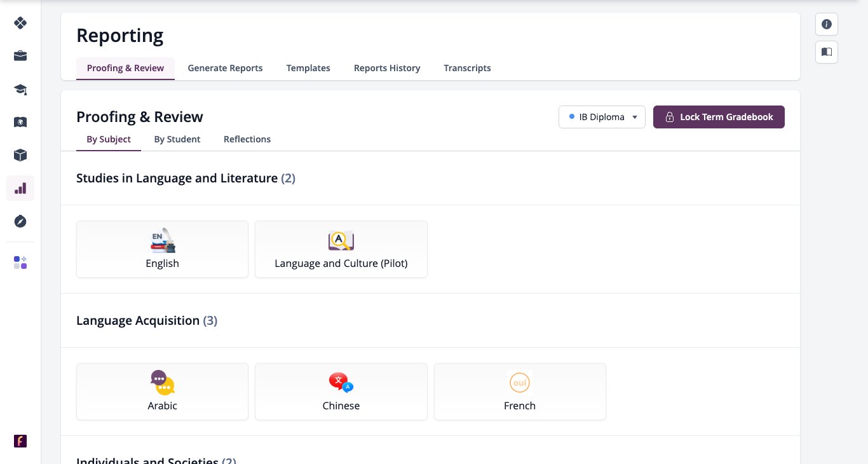The image size is (868, 464).
Task: Click Lock Term Gradebook button
Action: [719, 117]
